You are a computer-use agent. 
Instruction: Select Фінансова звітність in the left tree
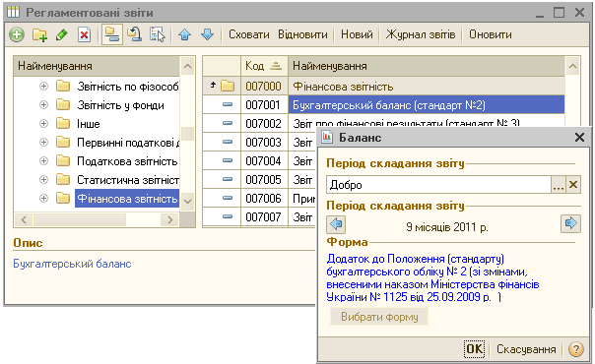[x=127, y=198]
